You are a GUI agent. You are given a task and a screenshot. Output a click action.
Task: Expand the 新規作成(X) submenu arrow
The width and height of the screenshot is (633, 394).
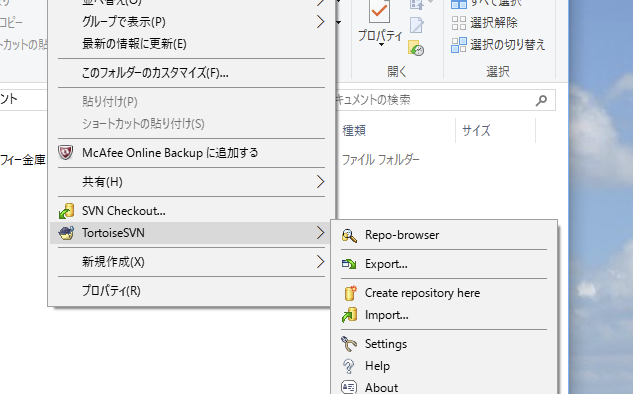321,262
